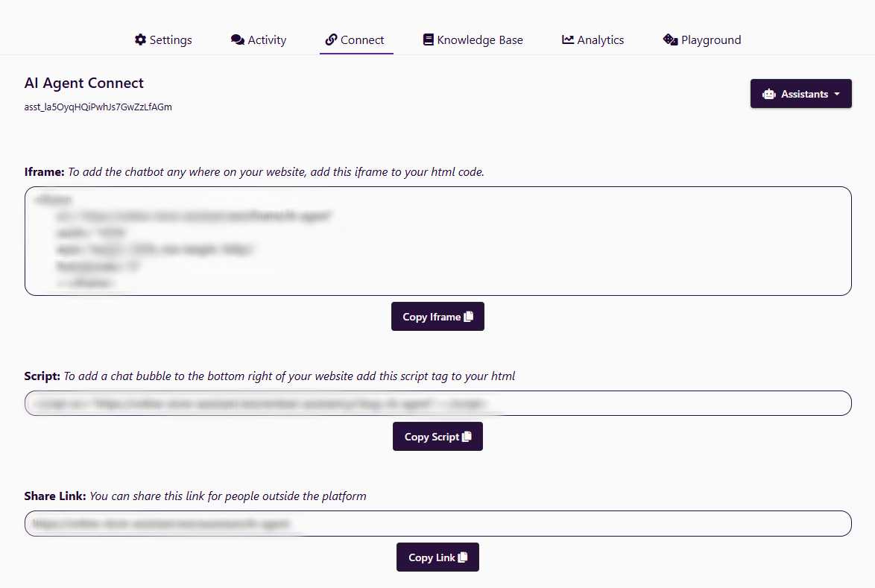Click the dice icon beside Playground
Viewport: 875px width, 588px height.
pos(670,39)
